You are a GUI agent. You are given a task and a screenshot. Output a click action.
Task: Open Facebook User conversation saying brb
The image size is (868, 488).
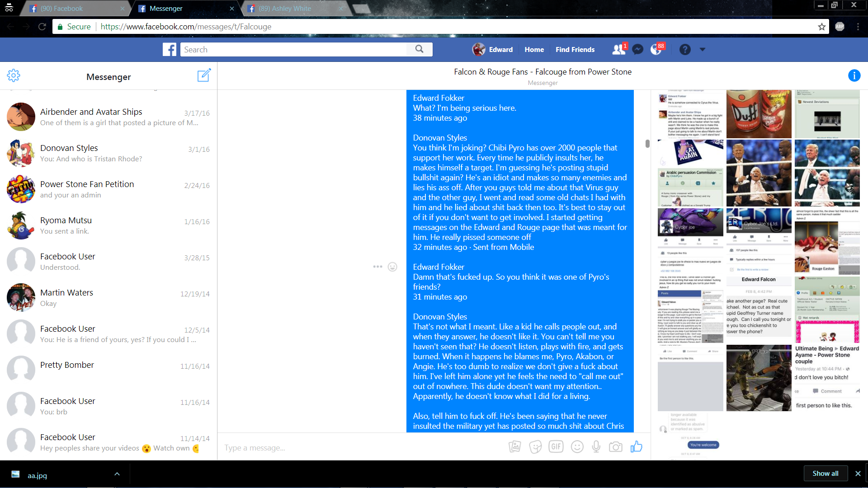coord(108,406)
